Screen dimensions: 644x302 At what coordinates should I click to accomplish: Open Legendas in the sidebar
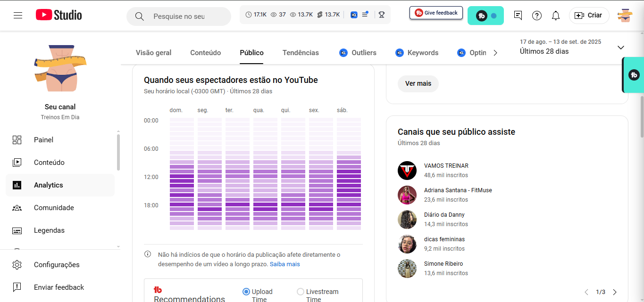tap(49, 230)
